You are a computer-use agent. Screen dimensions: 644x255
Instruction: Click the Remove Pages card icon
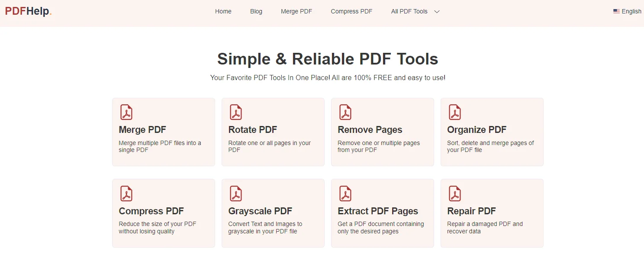(x=345, y=112)
